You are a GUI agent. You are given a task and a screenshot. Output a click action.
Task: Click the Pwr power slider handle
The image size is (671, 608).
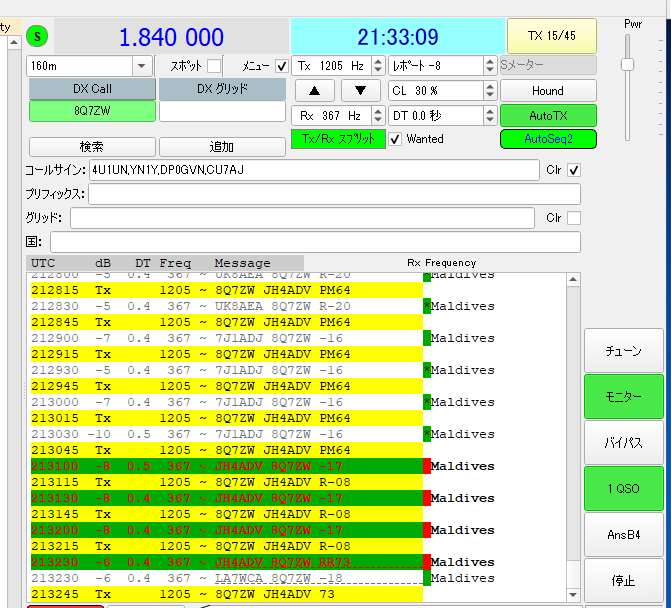(x=627, y=65)
